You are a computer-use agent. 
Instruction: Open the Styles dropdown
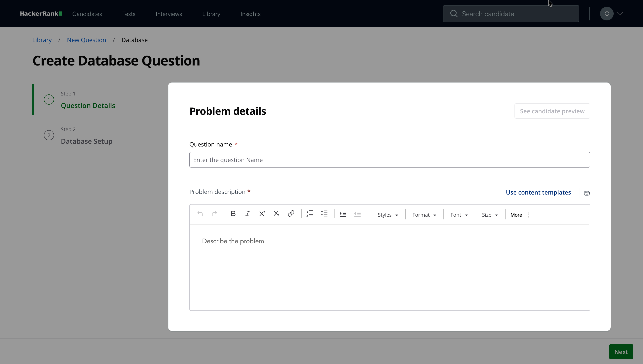387,215
